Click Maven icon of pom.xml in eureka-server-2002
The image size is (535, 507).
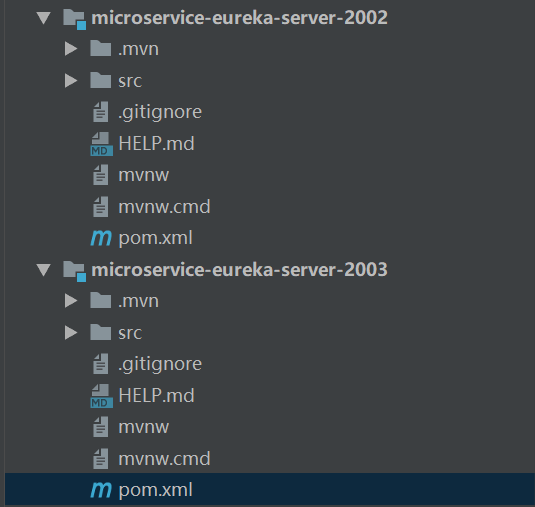point(101,238)
